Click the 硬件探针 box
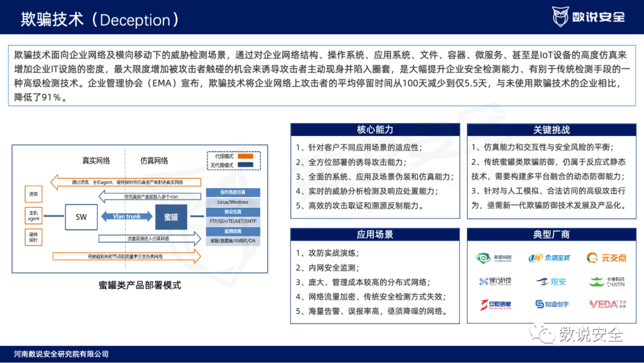Screen dimensions: 644x363 [x=33, y=237]
